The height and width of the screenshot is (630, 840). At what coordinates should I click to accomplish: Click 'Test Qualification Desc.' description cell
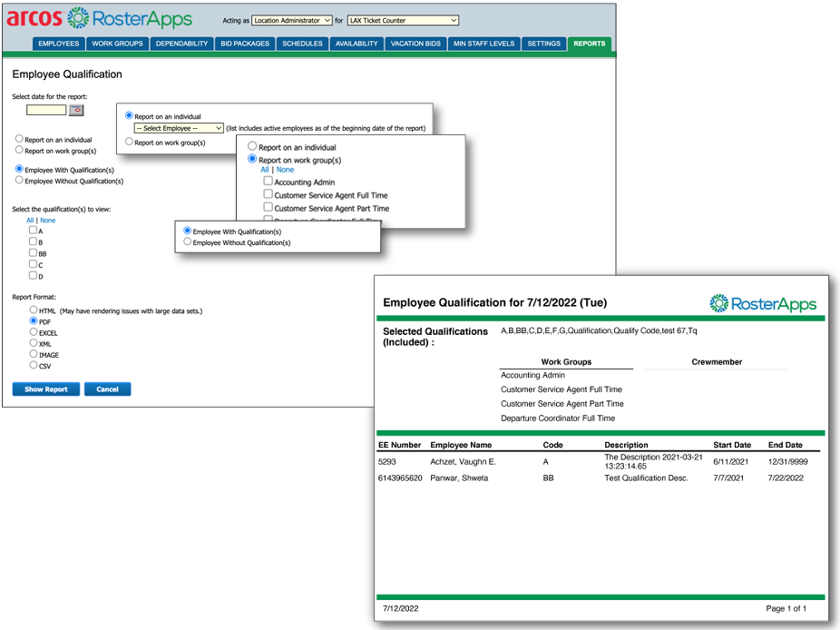[x=647, y=477]
